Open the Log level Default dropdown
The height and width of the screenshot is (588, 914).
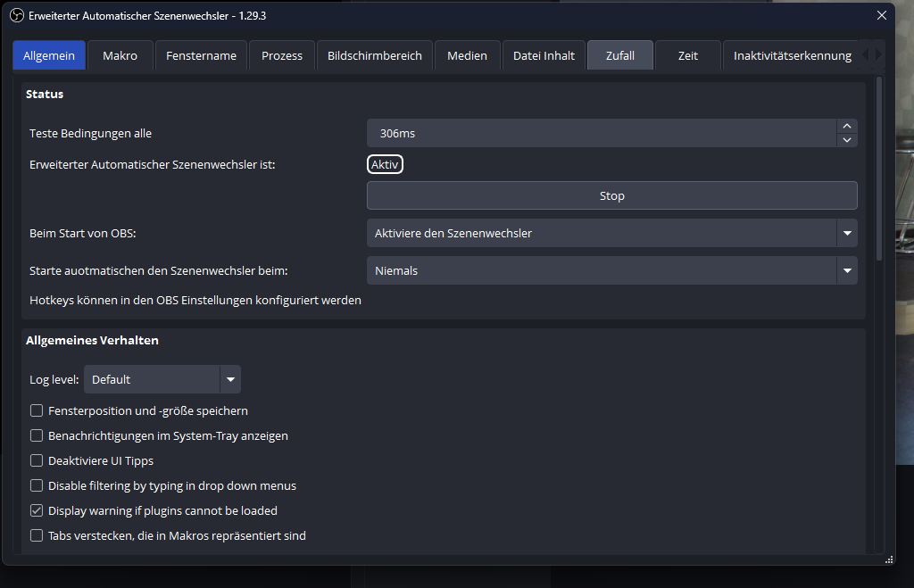click(x=162, y=380)
